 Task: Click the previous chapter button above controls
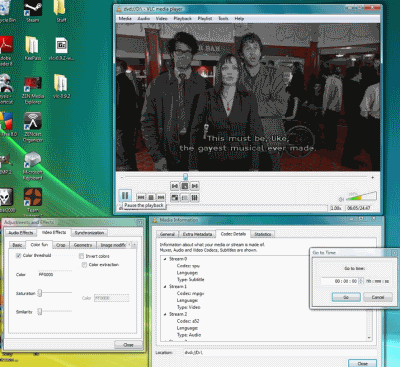pos(175,186)
